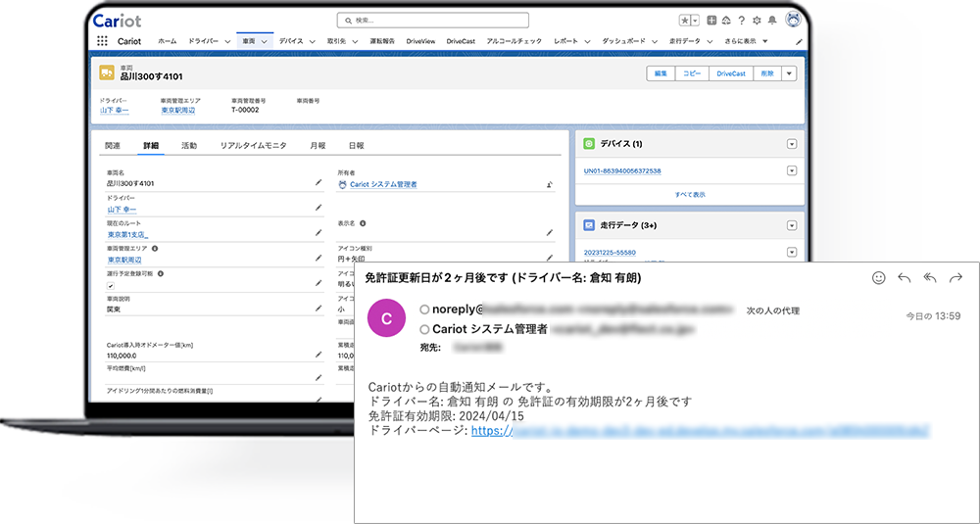Click the guidance center cloud icon
The width and height of the screenshot is (980, 524).
726,21
